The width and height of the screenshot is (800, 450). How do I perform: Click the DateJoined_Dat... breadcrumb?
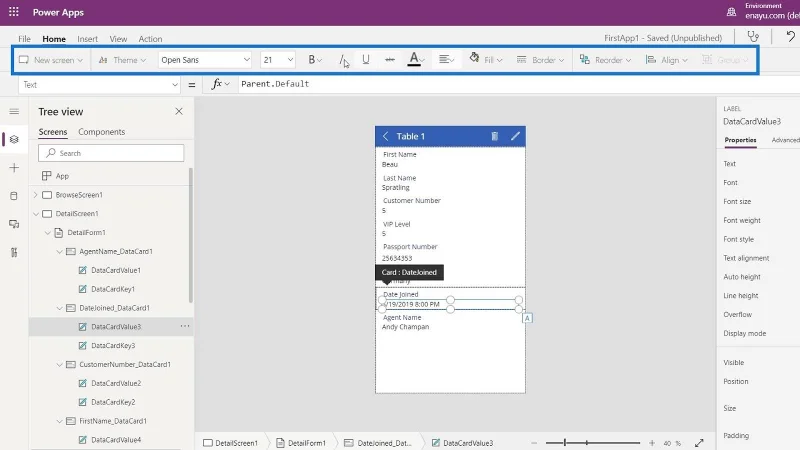[x=378, y=443]
